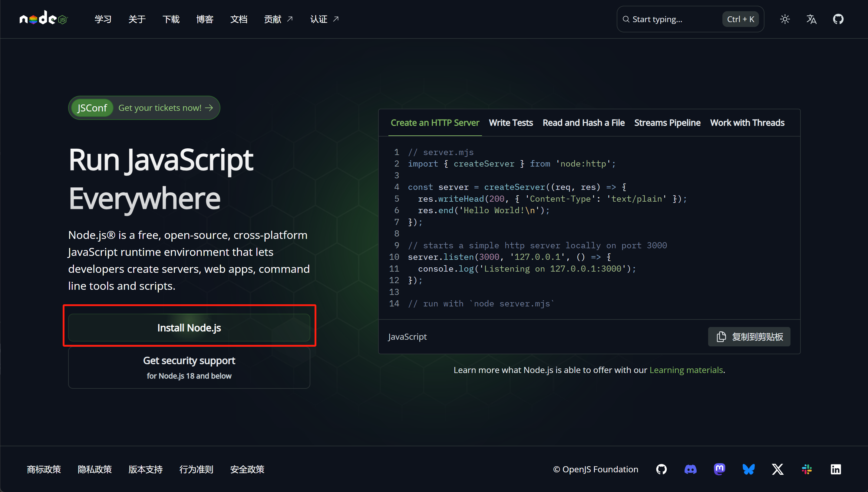Open the GitHub icon in the header
The image size is (868, 492).
[x=838, y=19]
